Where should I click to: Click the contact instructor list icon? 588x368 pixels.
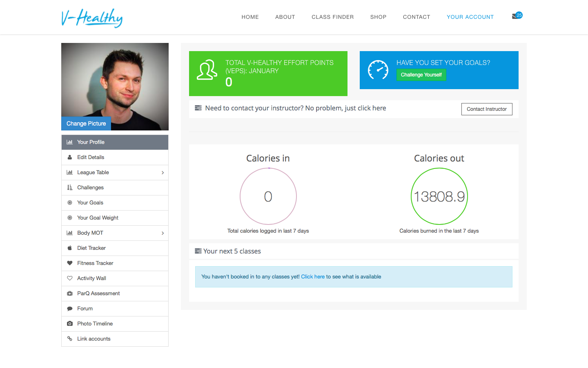point(198,108)
